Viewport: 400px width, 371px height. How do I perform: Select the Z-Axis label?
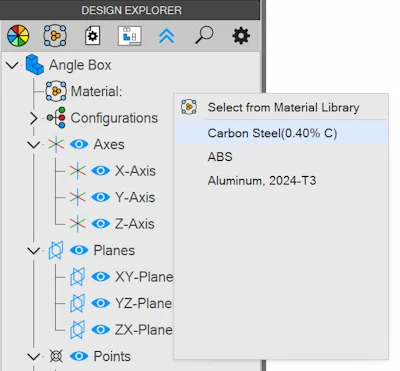(135, 224)
